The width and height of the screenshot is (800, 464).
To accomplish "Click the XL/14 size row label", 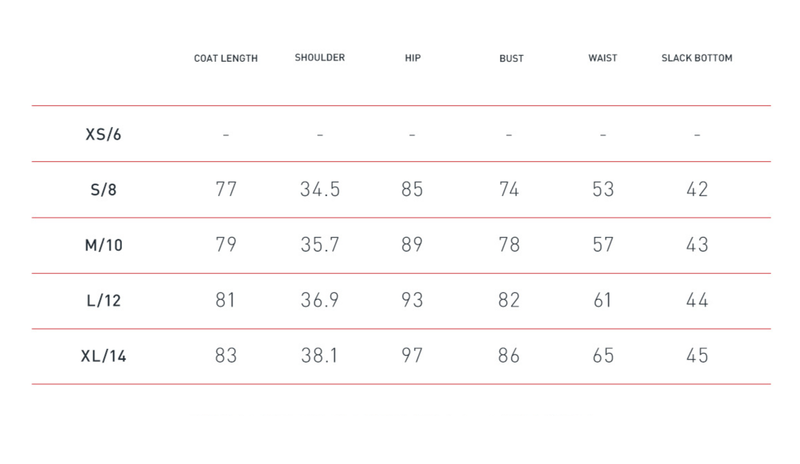I will click(x=106, y=356).
